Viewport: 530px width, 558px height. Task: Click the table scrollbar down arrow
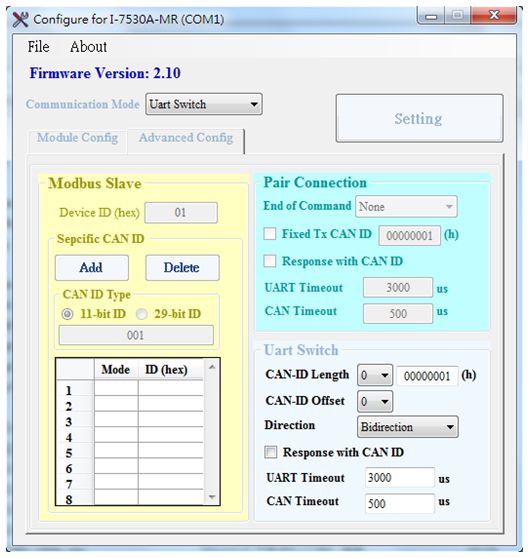click(212, 497)
